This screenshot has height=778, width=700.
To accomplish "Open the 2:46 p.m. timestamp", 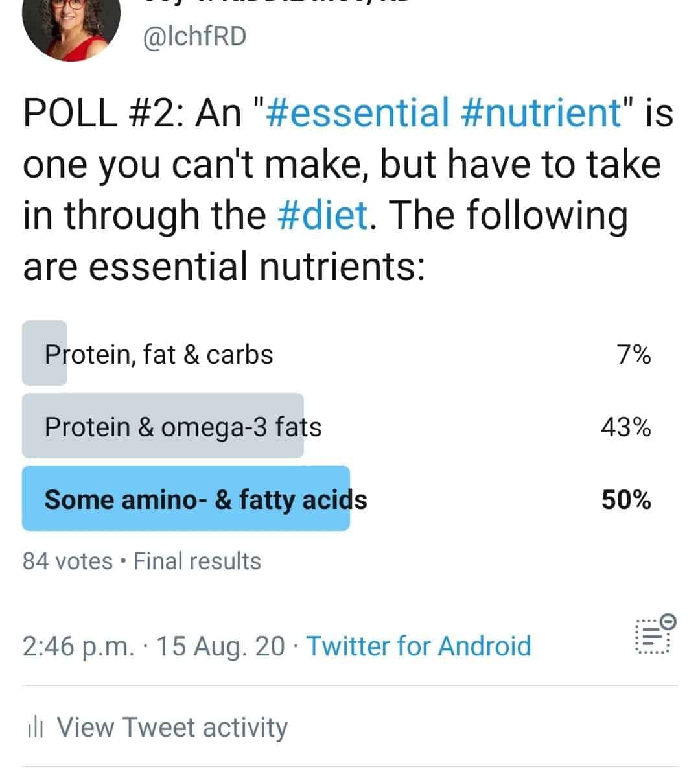I will click(79, 646).
